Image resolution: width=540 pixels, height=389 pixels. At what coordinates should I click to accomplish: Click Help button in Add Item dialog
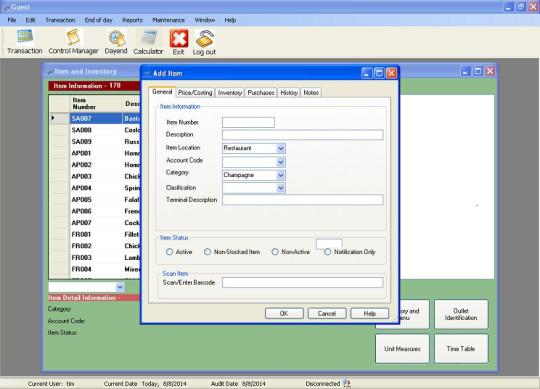tap(370, 313)
